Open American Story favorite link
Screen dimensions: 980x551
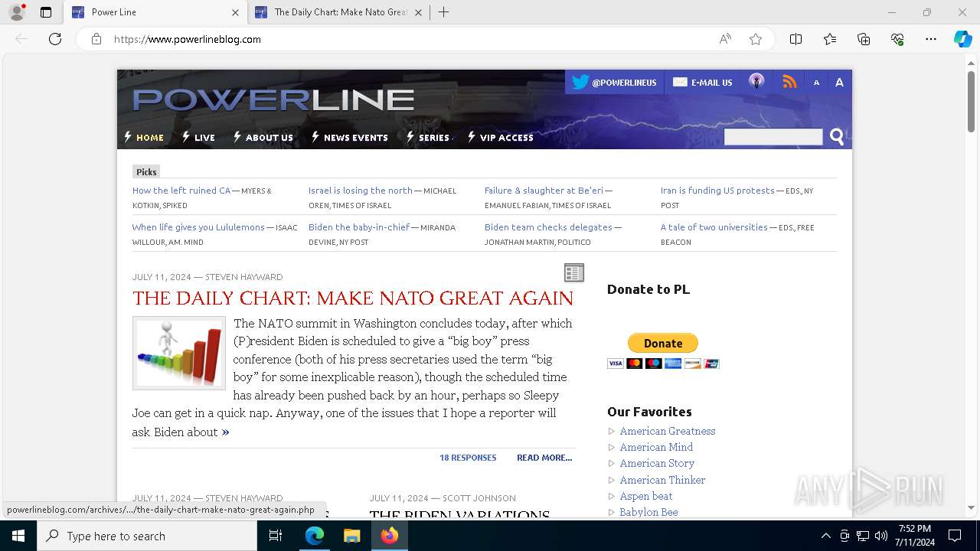click(x=657, y=463)
